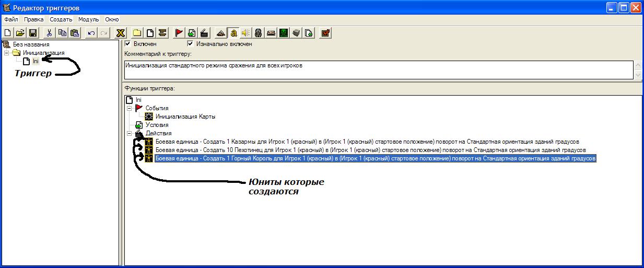Click the new comment lines icon
The height and width of the screenshot is (268, 644).
click(162, 33)
